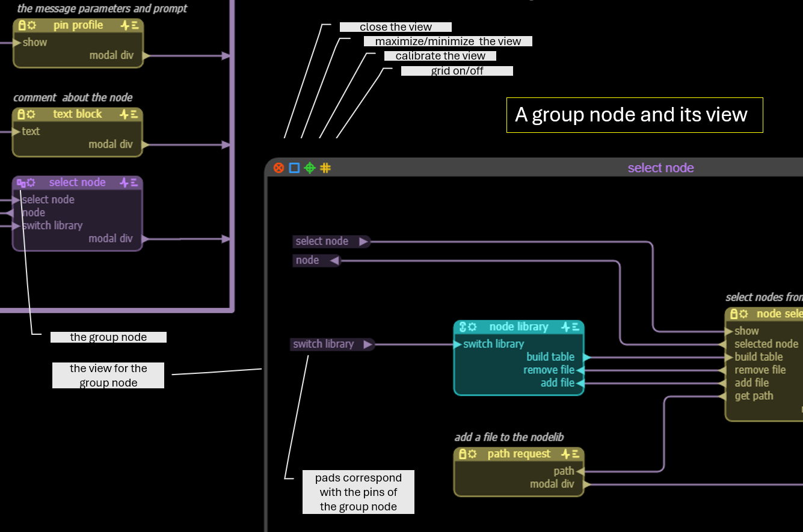Toggle the grid with the yellow hash icon
Screen dimensions: 803x532
click(x=325, y=168)
